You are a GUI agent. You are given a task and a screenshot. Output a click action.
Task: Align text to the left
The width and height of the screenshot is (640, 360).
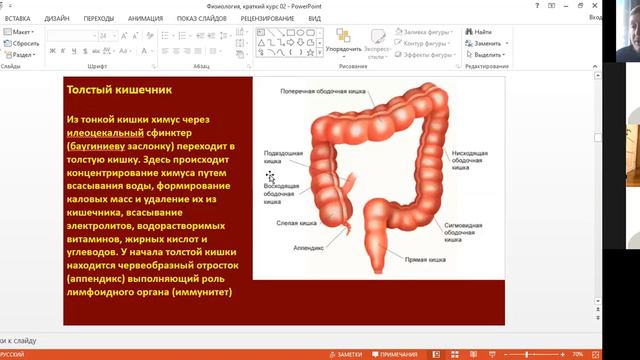[x=165, y=51]
